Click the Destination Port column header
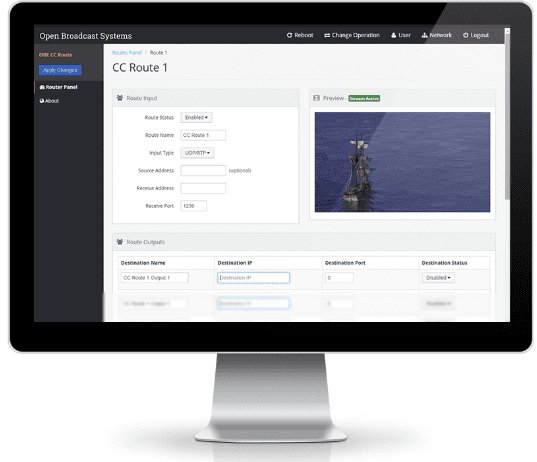Image resolution: width=537 pixels, height=462 pixels. click(345, 263)
